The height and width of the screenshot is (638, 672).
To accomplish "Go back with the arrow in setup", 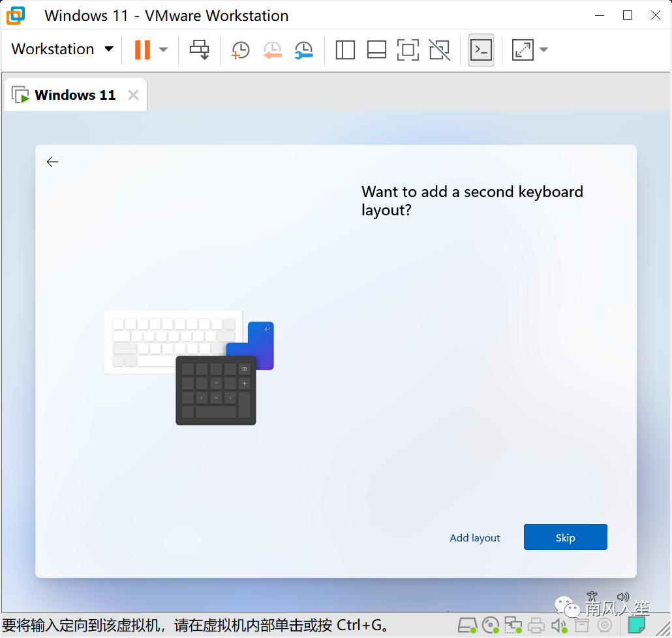I will 52,162.
